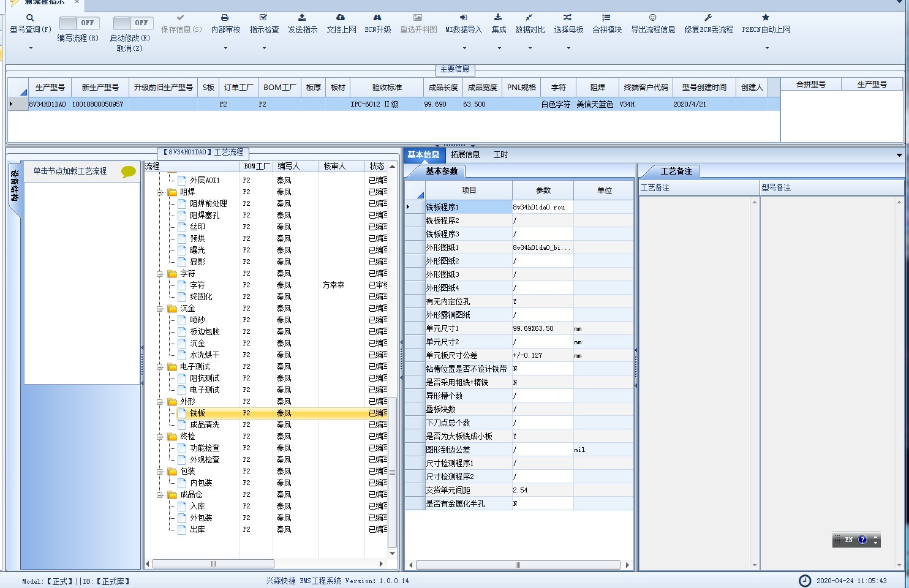Select the 基本参数 sub-tab
The width and height of the screenshot is (909, 588).
pyautogui.click(x=442, y=171)
